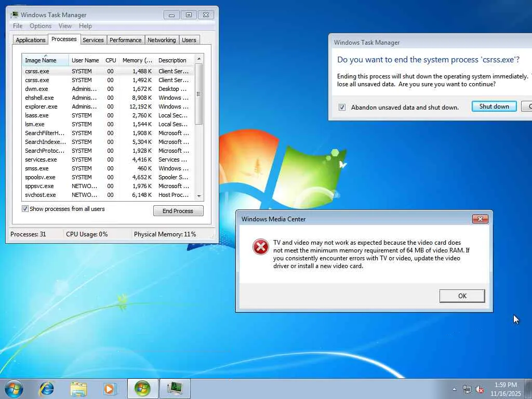The width and height of the screenshot is (532, 399).
Task: Click the Shut down button
Action: pos(494,106)
